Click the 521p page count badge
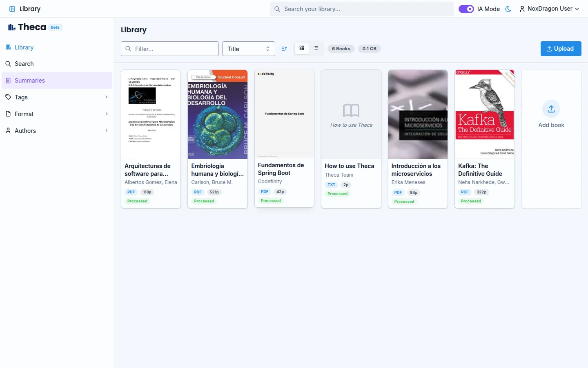Screen dimensions: 588x368 214,192
